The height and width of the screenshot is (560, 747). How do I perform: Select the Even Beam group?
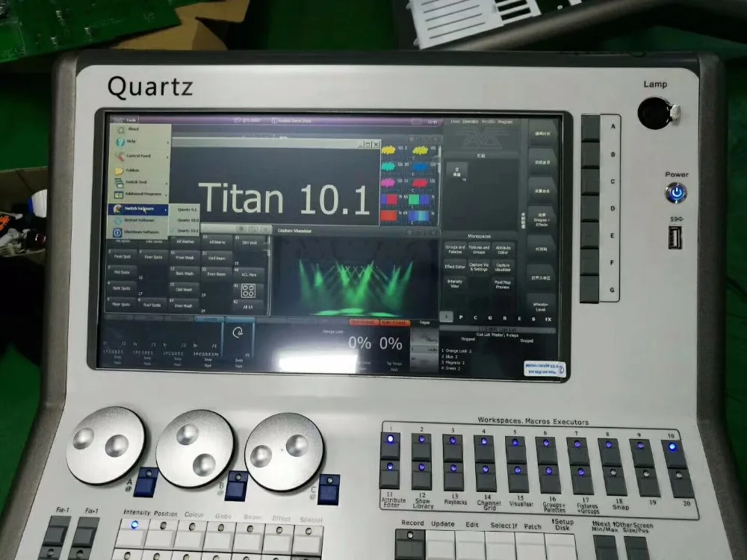[x=217, y=274]
